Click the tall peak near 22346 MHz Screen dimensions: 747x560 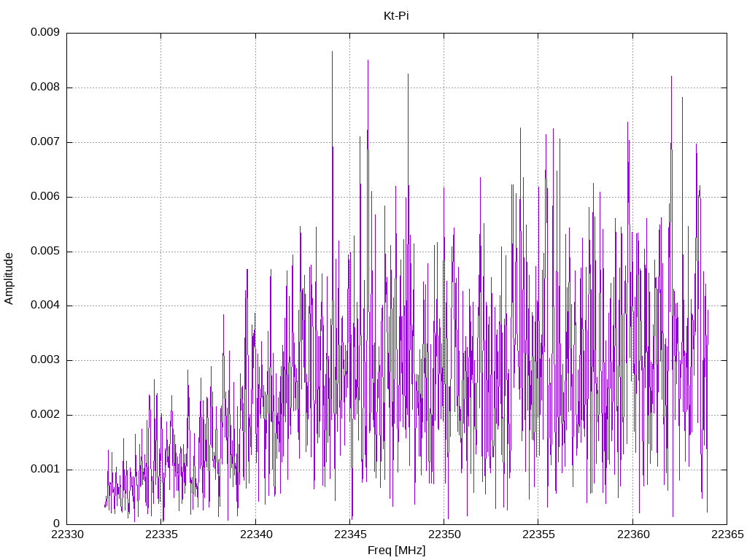[x=368, y=61]
